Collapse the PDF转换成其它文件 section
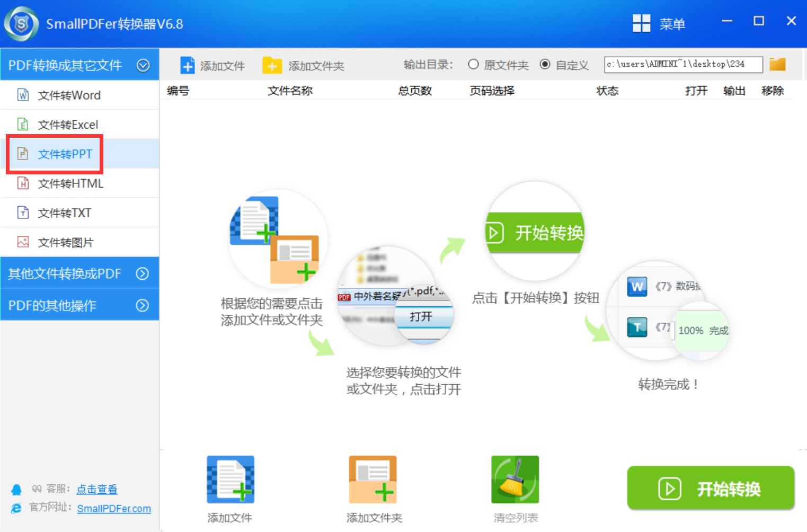 (x=143, y=65)
